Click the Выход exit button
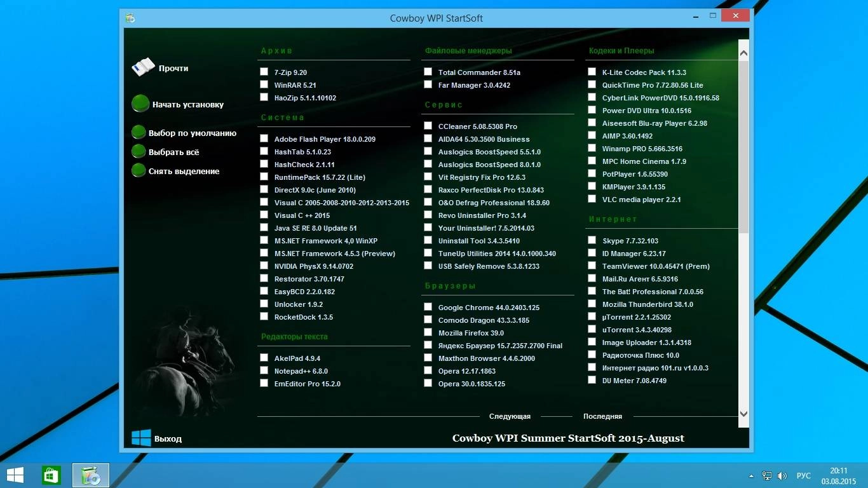Viewport: 868px width, 488px height. [x=168, y=438]
